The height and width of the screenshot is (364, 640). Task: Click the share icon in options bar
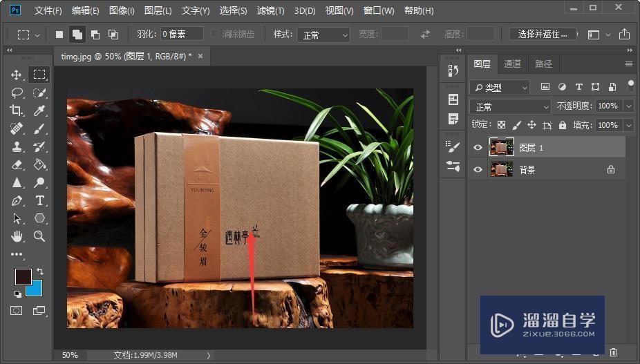pyautogui.click(x=624, y=35)
